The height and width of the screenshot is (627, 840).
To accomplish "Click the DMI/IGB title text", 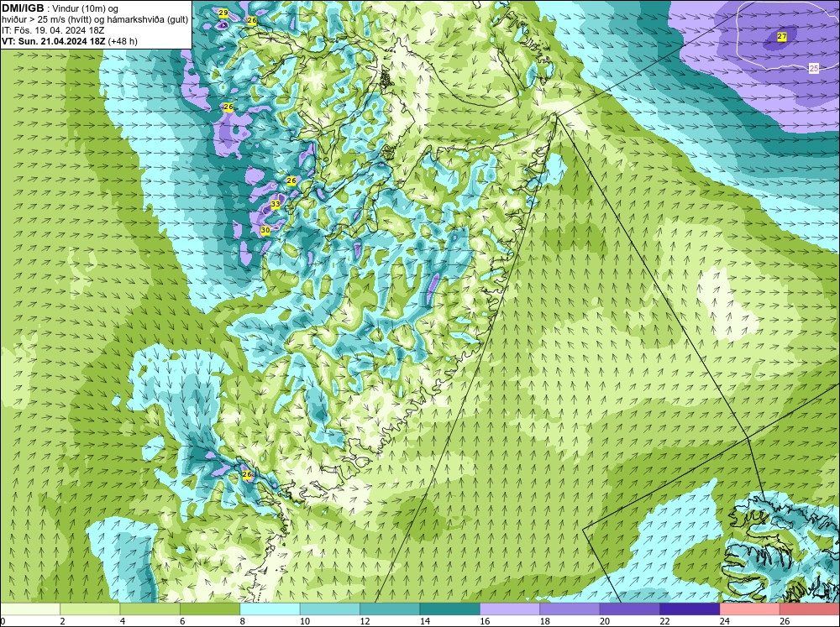I will coord(23,8).
